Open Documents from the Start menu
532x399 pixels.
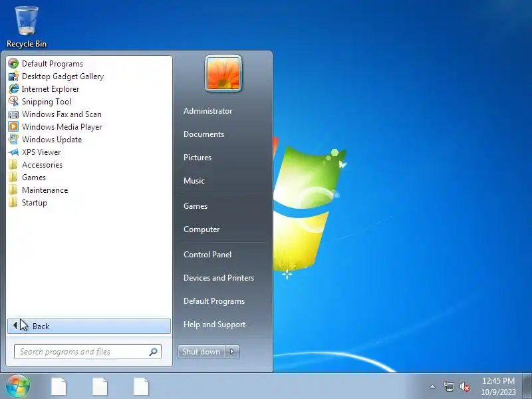tap(203, 134)
